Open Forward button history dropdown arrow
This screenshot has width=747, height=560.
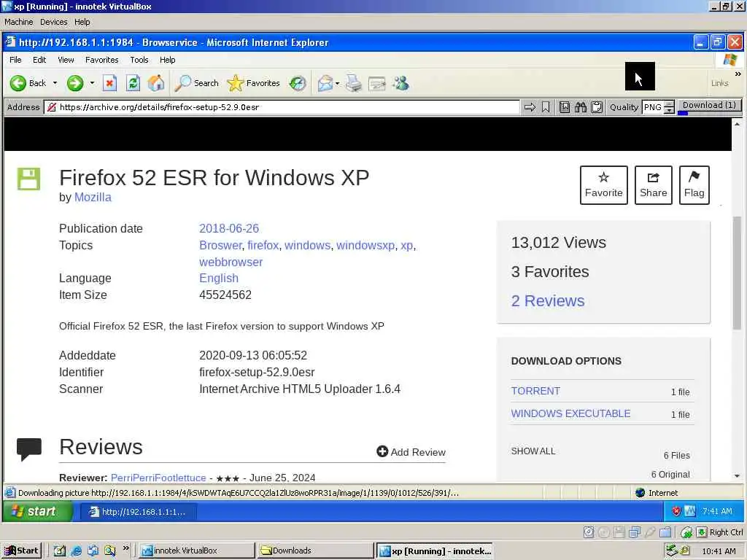coord(92,83)
